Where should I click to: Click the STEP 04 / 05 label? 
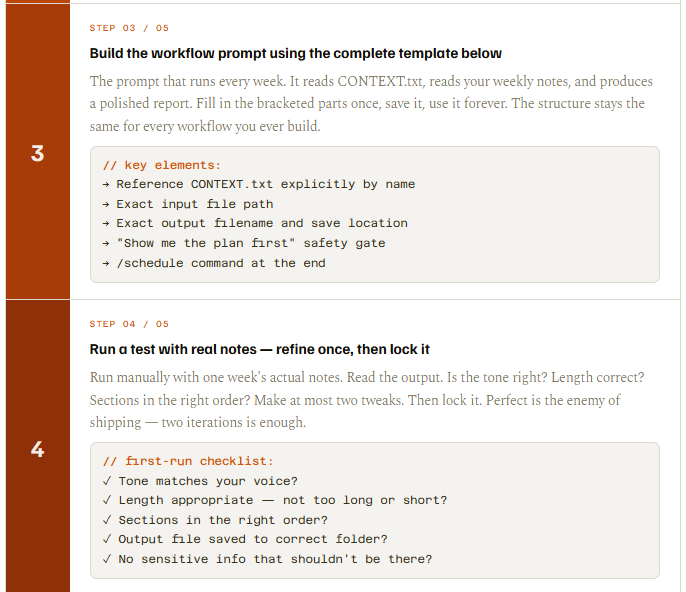[x=129, y=324]
